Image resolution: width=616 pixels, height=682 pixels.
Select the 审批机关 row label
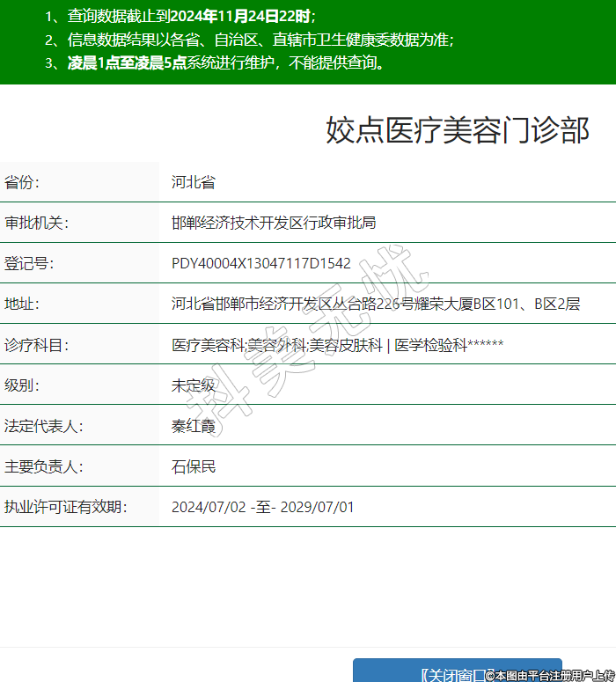click(x=36, y=223)
